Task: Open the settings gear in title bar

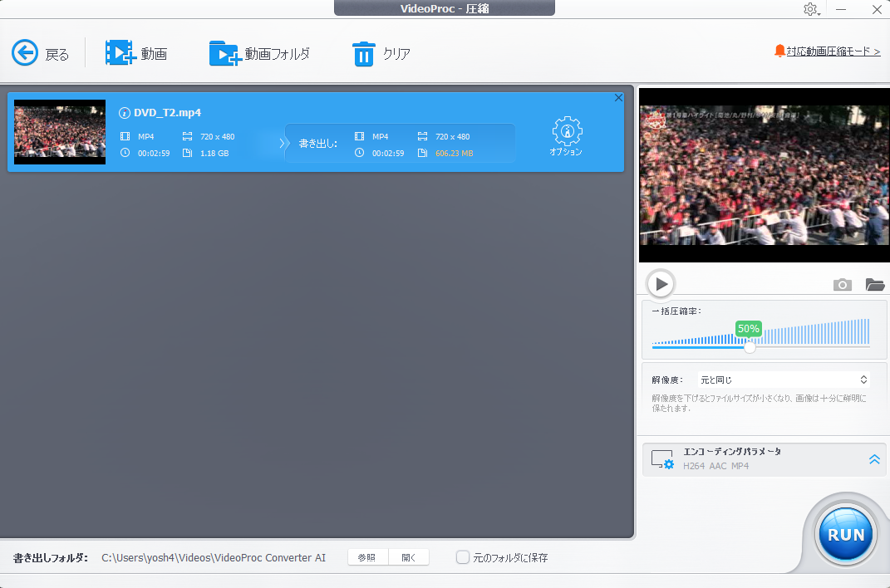Action: tap(810, 9)
